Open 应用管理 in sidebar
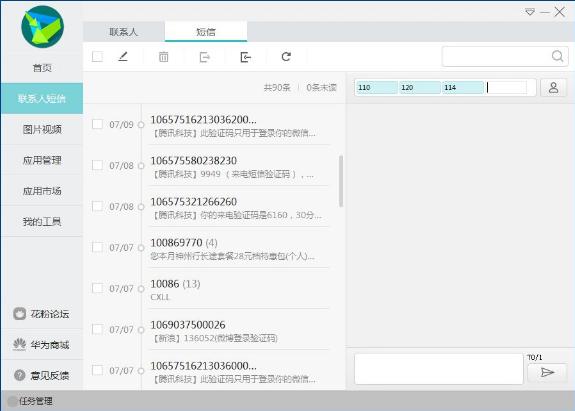Screen dimensions: 575x411 click(42, 160)
